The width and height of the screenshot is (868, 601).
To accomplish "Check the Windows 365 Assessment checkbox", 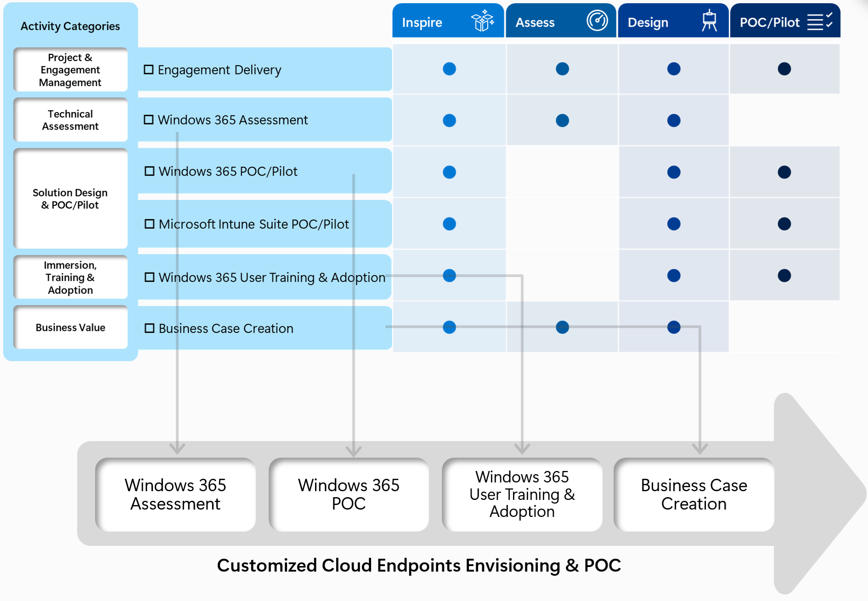I will coord(149,119).
